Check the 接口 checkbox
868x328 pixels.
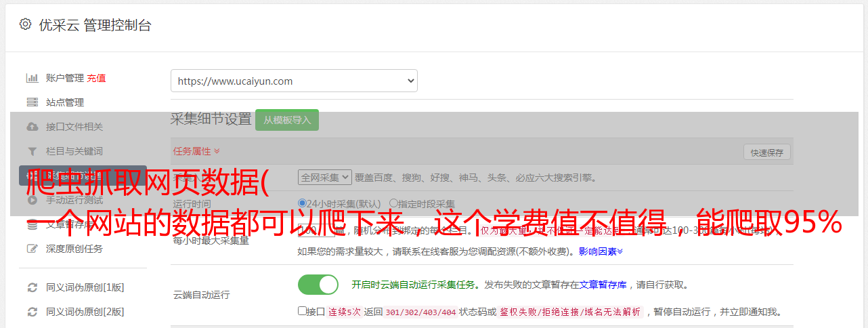pos(303,312)
